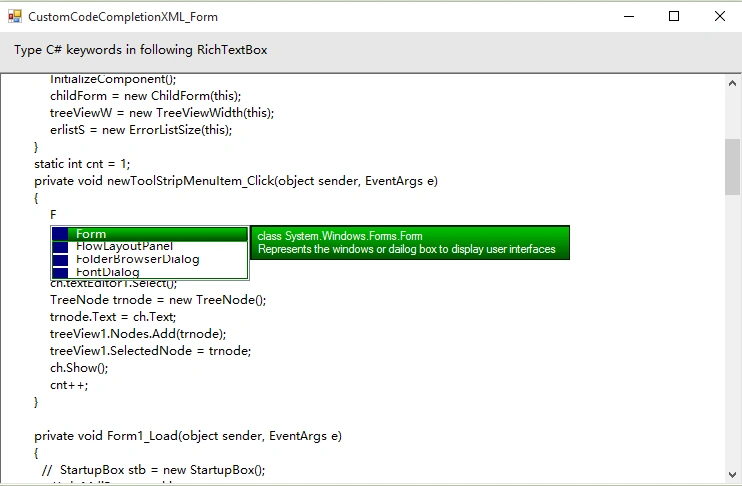
Task: Select FontDialog in the completion popup
Action: click(x=150, y=272)
